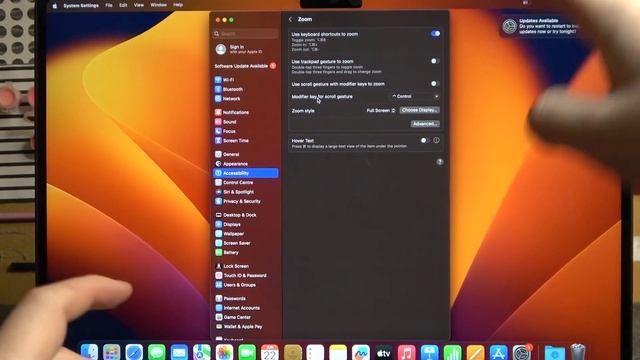Enable scroll gesture with modifier keys toggle
The image size is (640, 360).
435,84
